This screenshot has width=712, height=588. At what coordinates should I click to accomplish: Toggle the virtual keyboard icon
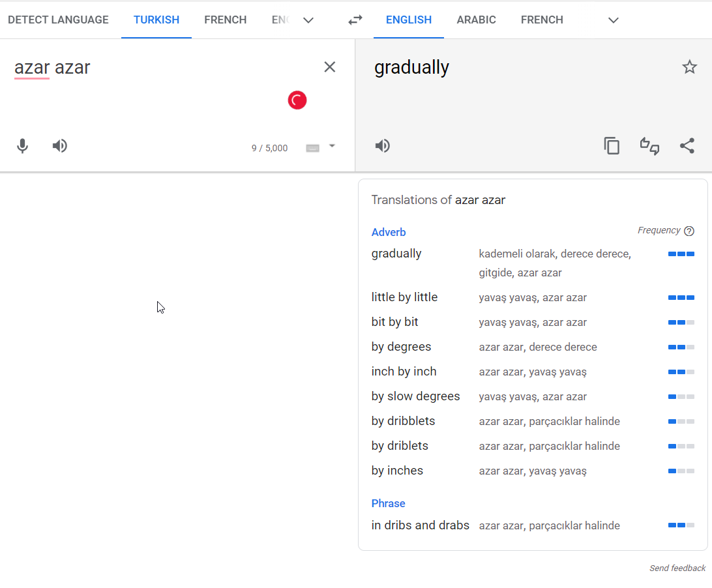313,148
